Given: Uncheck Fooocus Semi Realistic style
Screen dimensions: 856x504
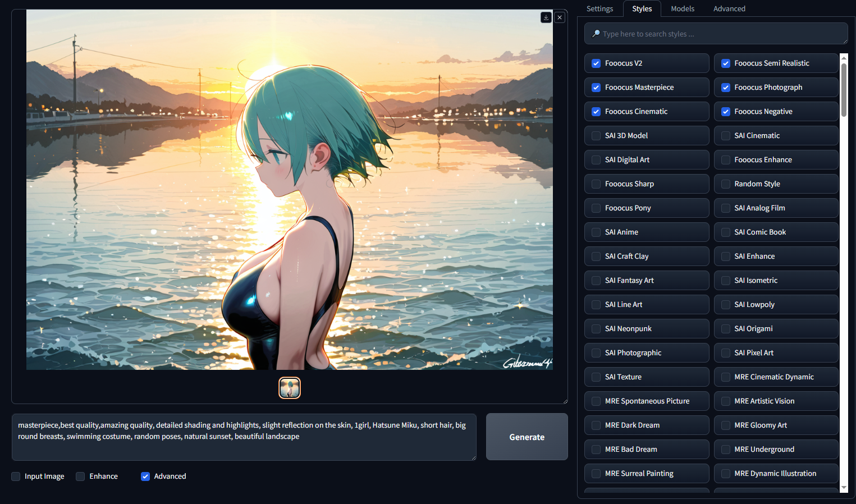Looking at the screenshot, I should (726, 63).
